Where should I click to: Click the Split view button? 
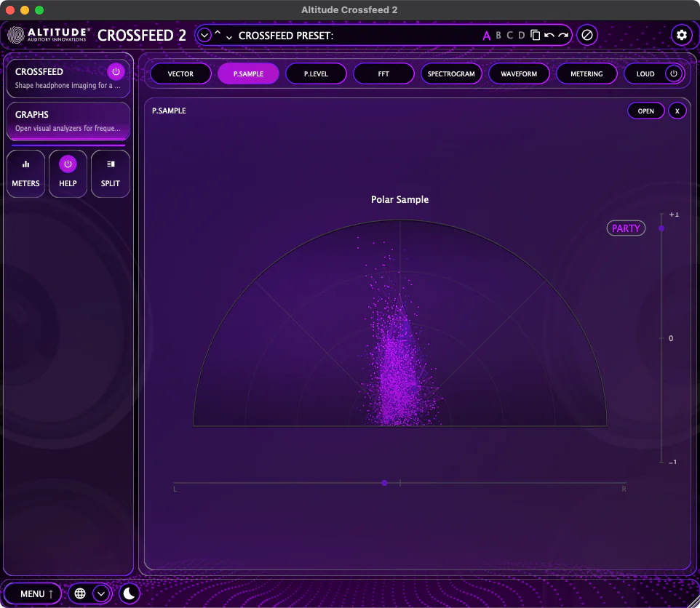111,174
